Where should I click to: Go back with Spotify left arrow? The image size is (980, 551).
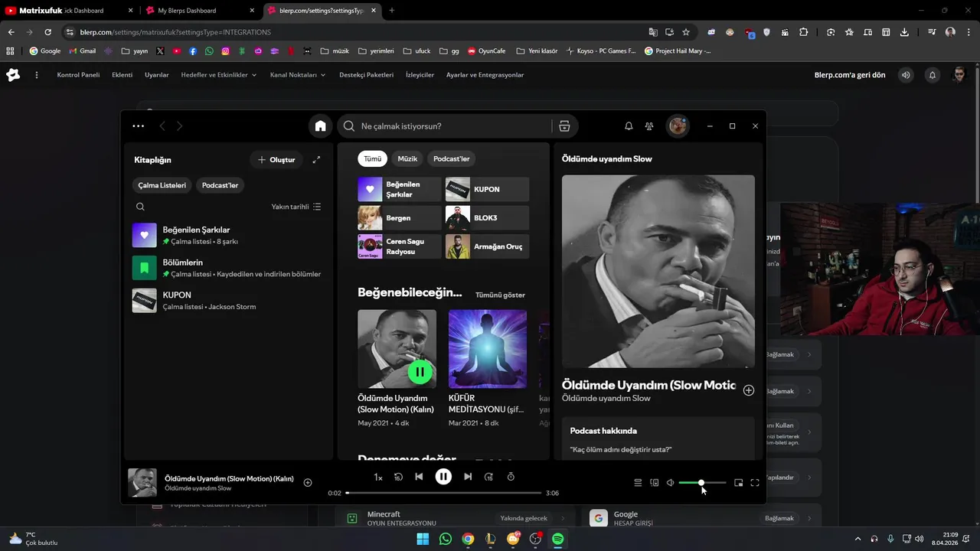pos(162,126)
